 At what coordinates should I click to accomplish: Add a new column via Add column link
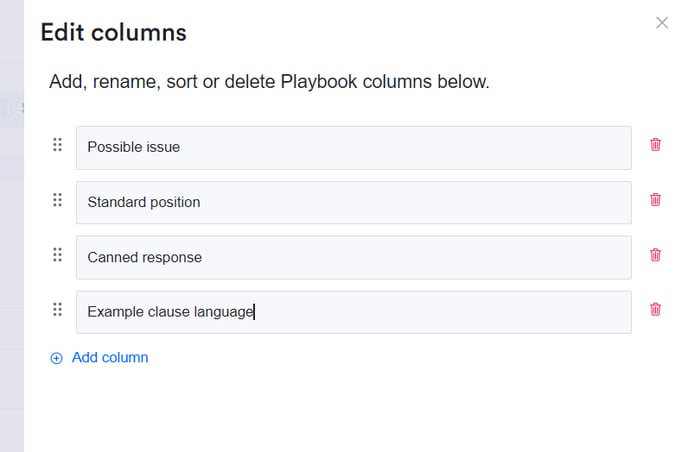[x=110, y=358]
